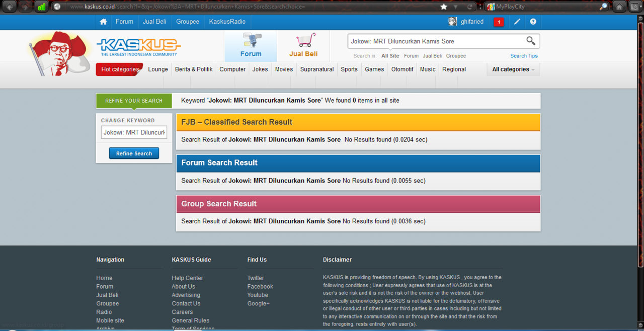Open the Supranatural category

click(317, 69)
